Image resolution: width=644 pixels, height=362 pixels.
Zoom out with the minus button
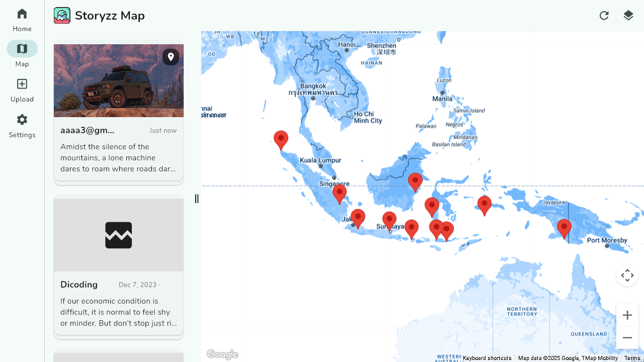click(627, 337)
